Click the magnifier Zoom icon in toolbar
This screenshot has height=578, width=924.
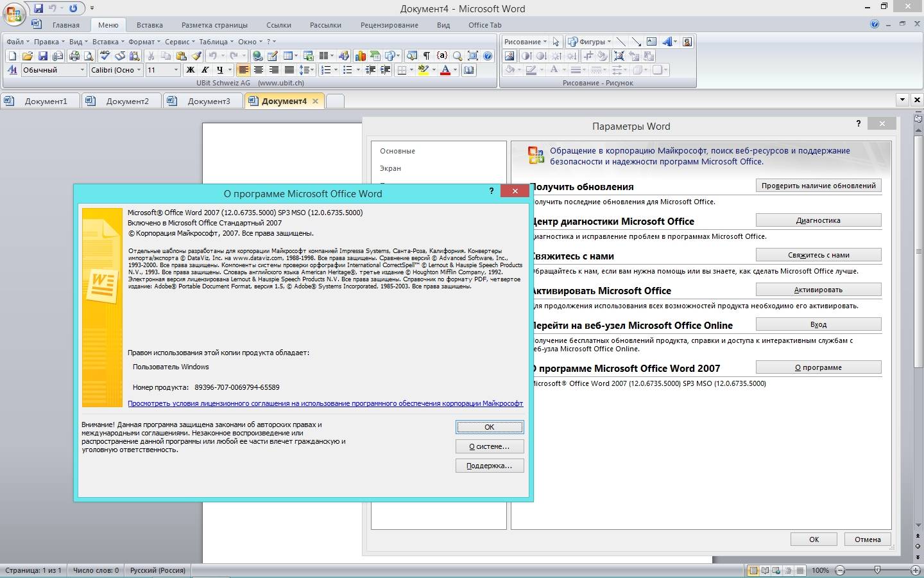pyautogui.click(x=458, y=56)
